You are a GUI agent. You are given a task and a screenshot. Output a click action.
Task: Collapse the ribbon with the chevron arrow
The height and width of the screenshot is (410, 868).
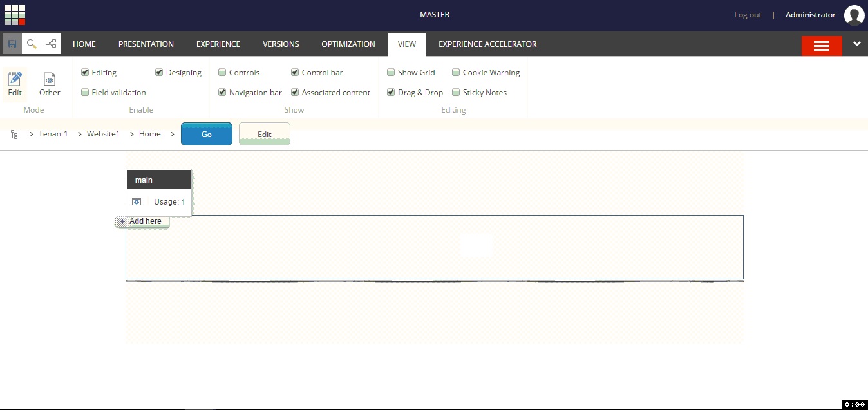pos(856,44)
